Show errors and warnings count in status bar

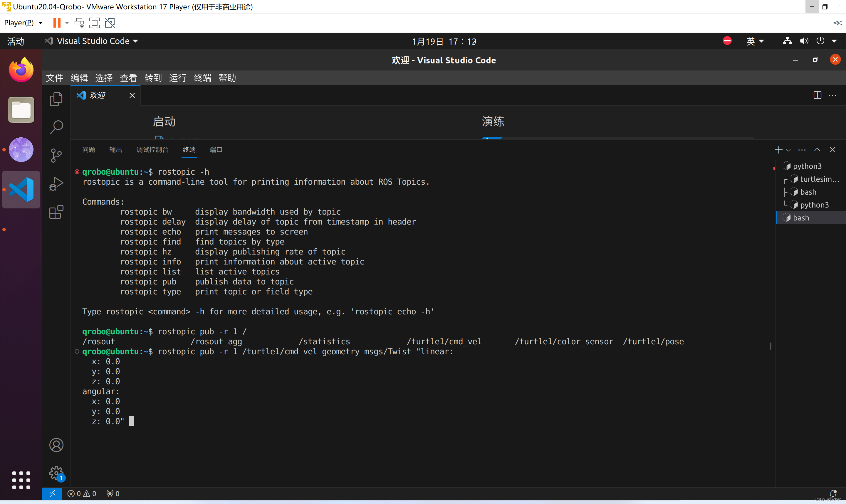point(82,493)
